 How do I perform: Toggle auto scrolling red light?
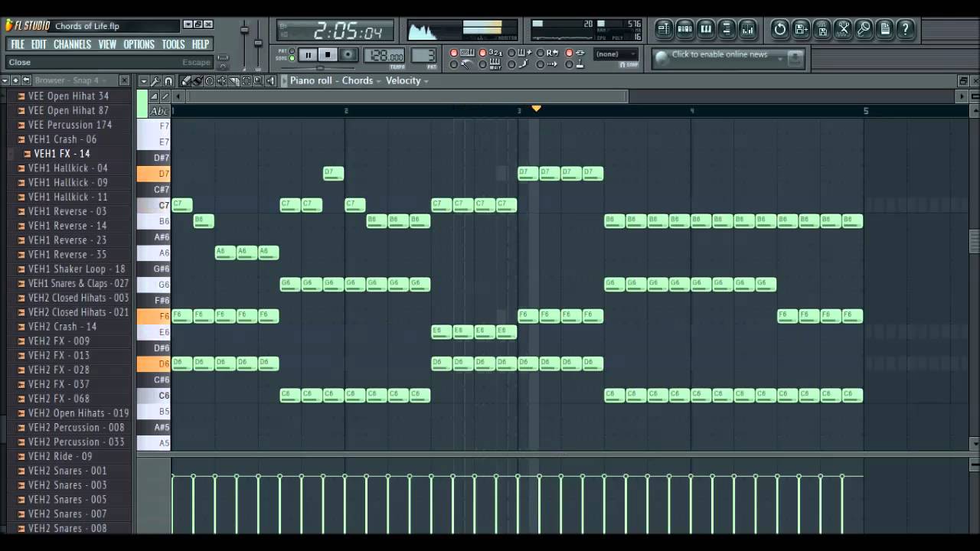[x=541, y=64]
